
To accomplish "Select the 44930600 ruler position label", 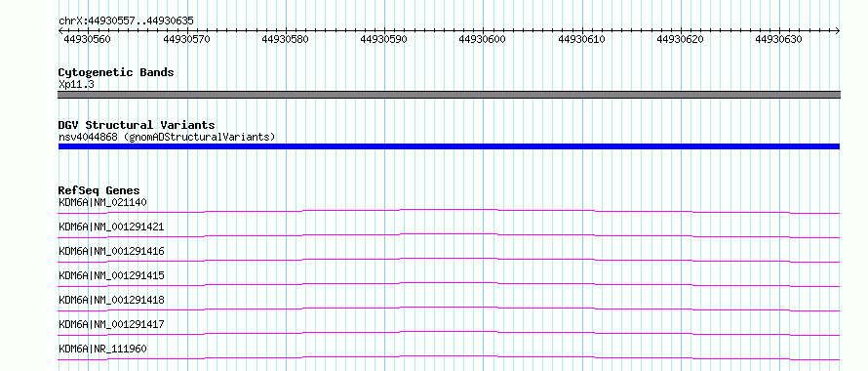I will tap(482, 39).
